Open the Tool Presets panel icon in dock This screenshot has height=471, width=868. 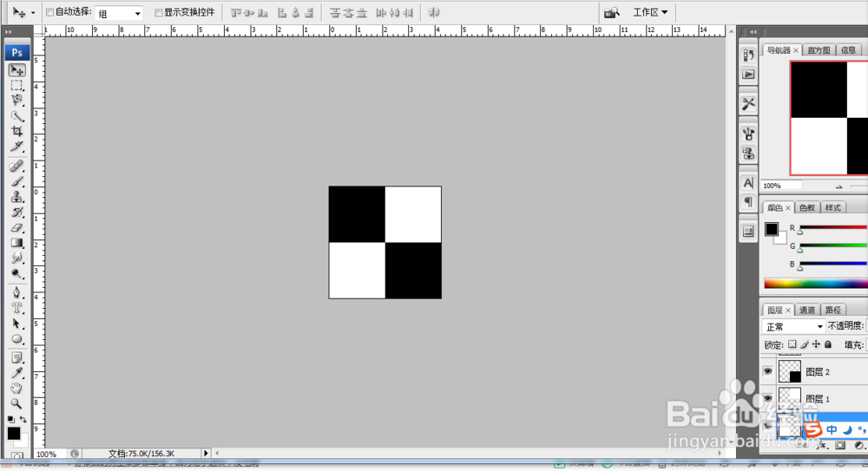(x=748, y=103)
